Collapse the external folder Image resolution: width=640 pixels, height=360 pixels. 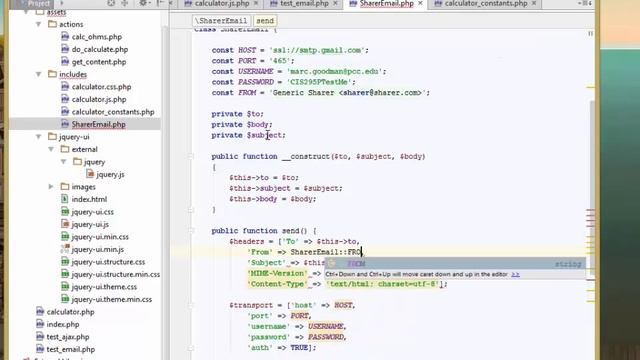(51, 149)
